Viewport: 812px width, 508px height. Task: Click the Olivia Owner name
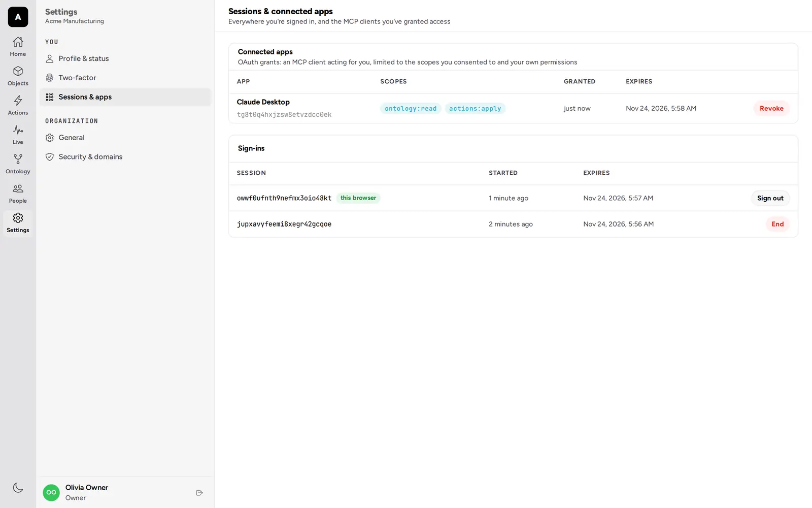coord(87,488)
